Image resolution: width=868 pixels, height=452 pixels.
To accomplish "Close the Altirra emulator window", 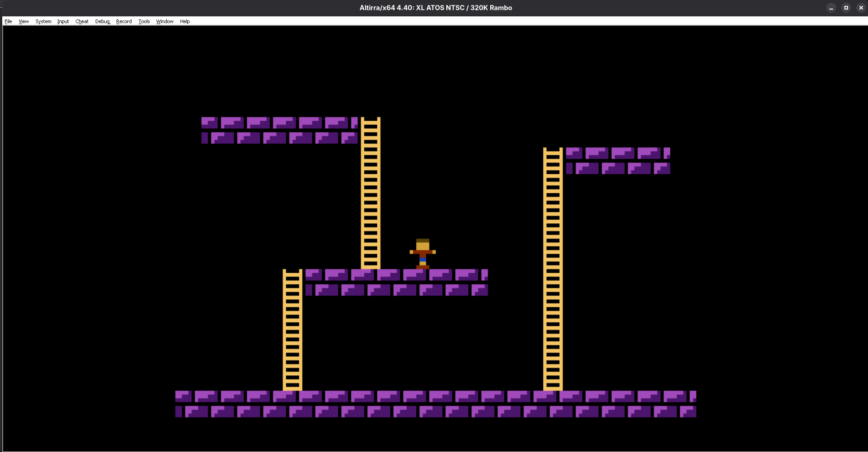I will 861,8.
